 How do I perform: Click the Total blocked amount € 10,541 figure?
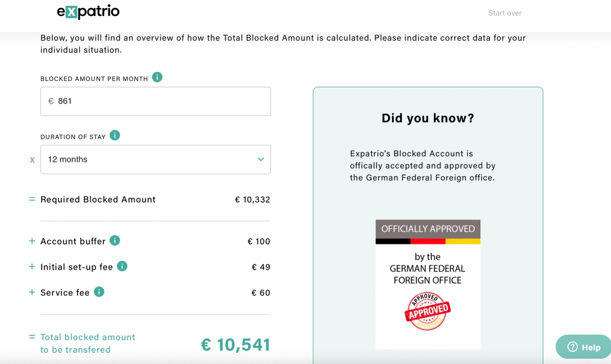(x=235, y=345)
